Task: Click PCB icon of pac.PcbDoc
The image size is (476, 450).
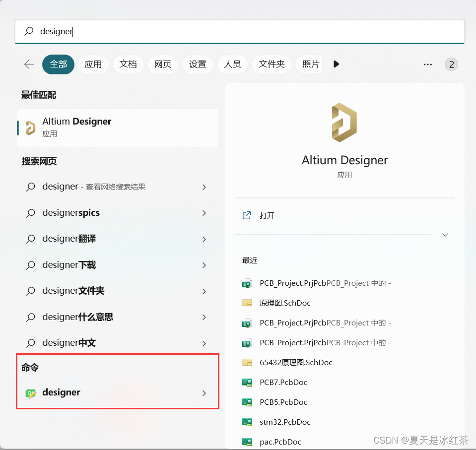Action: (247, 442)
